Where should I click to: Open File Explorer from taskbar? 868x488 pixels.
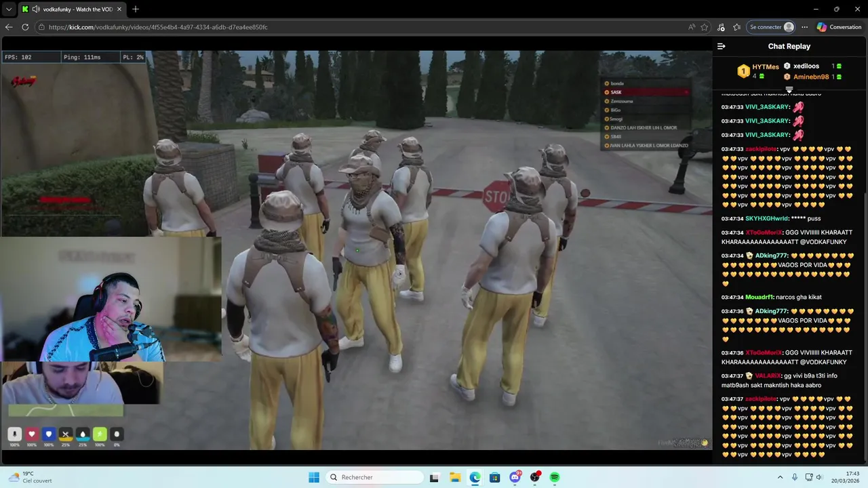click(455, 477)
